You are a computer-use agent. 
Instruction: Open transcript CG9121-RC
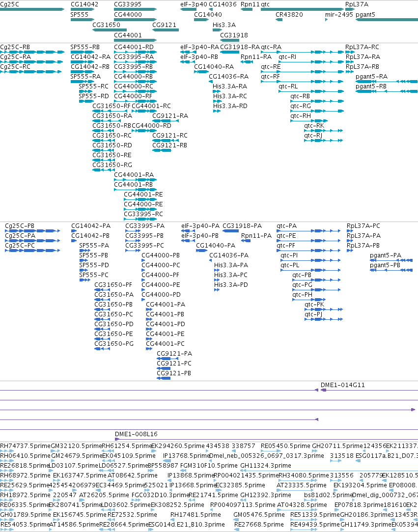coord(169,136)
